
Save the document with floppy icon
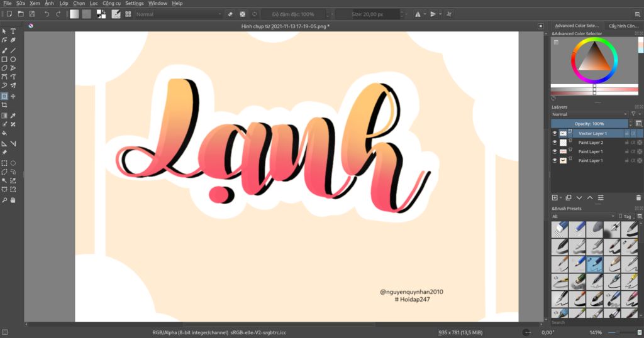click(x=32, y=14)
